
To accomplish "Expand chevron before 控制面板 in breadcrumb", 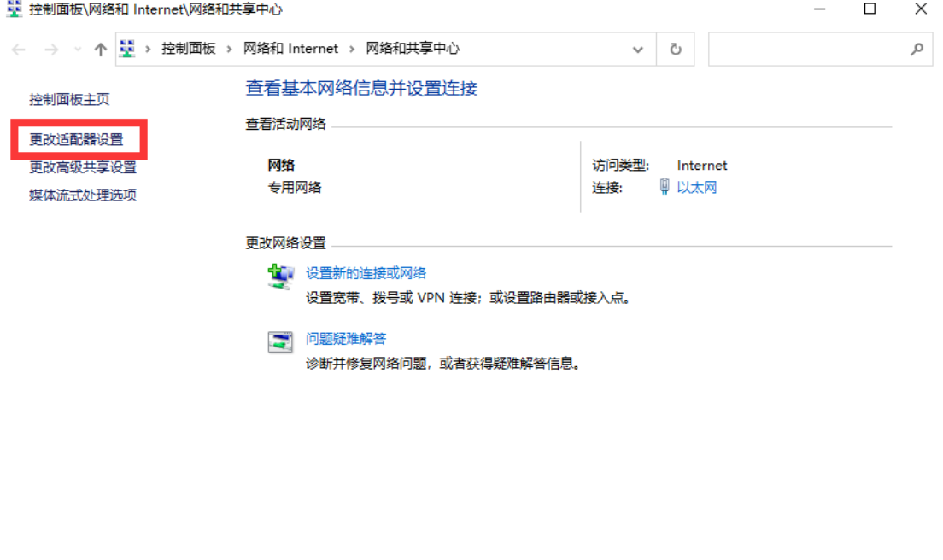I will pos(147,50).
